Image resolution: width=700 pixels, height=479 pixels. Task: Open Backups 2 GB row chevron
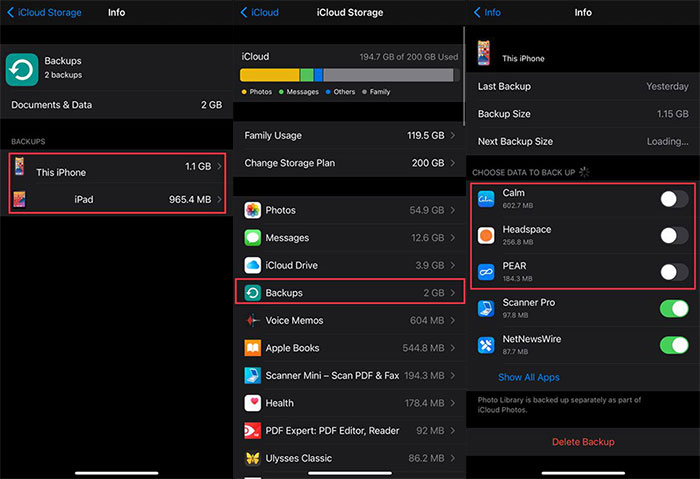point(453,293)
